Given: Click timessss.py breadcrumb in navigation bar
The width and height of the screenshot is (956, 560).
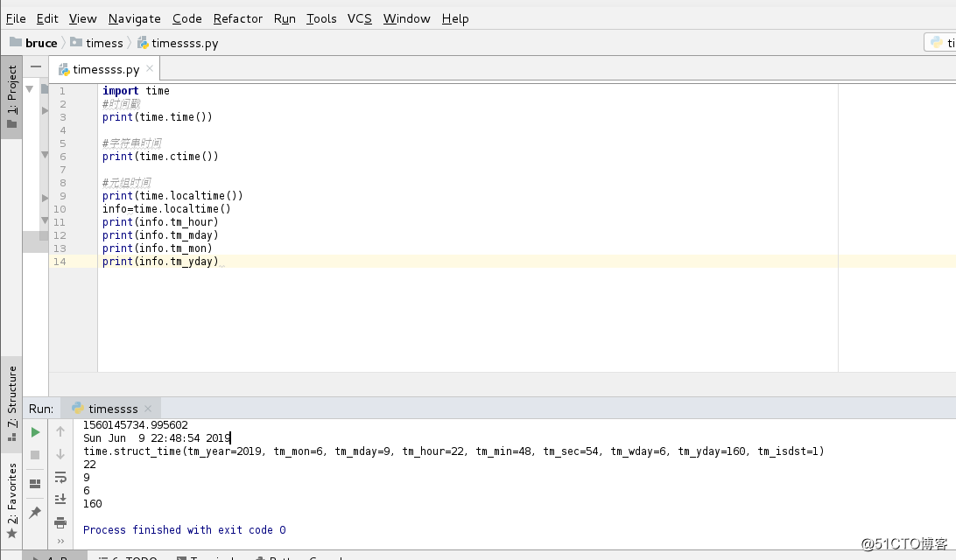Looking at the screenshot, I should (185, 43).
